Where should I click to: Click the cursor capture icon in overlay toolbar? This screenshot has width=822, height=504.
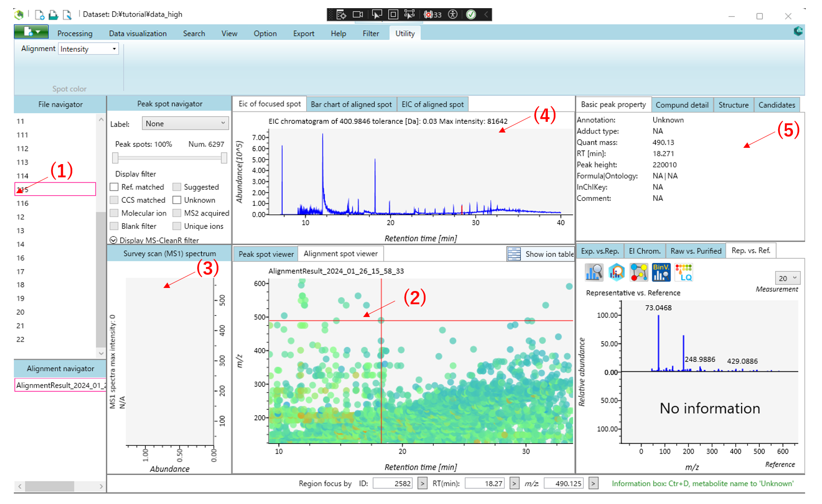click(377, 14)
